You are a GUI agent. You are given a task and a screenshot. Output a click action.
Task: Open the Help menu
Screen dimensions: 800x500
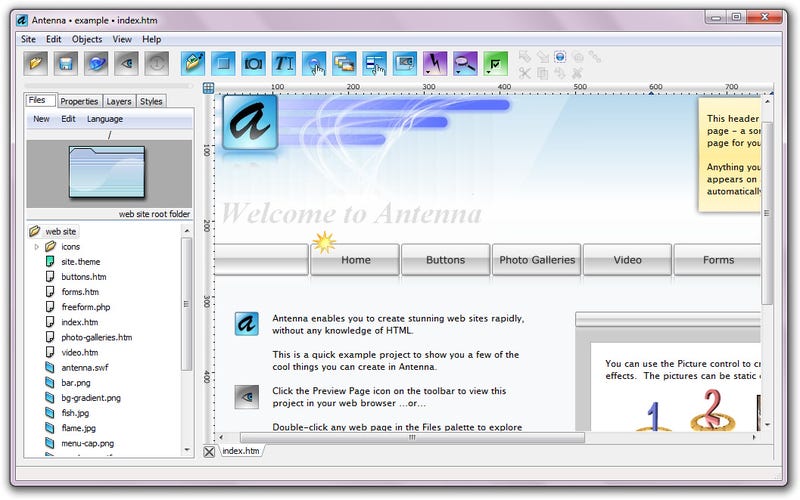152,39
